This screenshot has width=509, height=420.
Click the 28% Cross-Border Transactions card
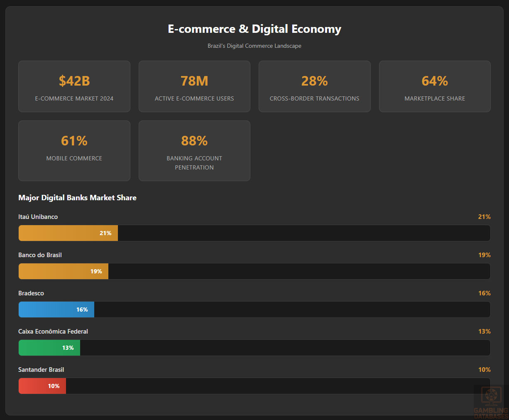coord(314,86)
